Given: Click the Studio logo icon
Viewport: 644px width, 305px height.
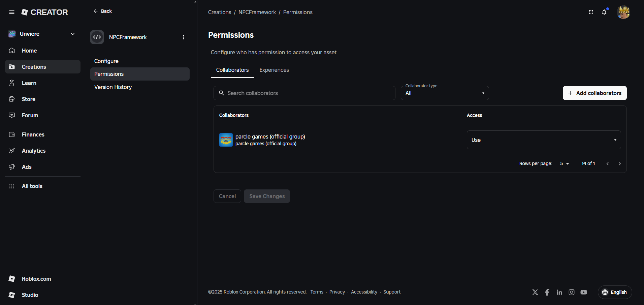Looking at the screenshot, I should pyautogui.click(x=12, y=295).
